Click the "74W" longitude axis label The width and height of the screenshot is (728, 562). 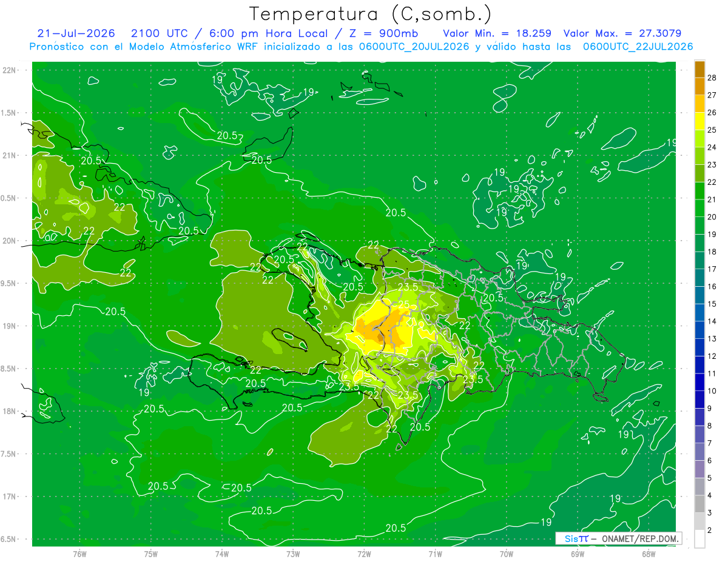click(x=222, y=554)
